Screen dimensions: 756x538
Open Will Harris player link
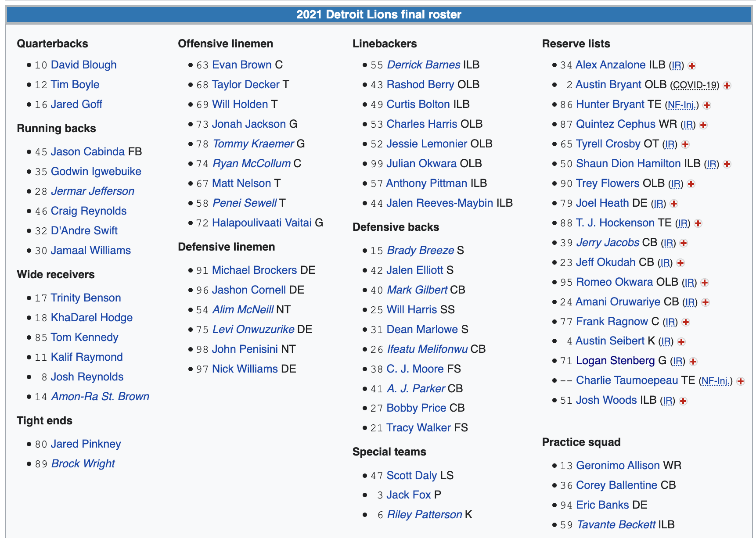[412, 310]
